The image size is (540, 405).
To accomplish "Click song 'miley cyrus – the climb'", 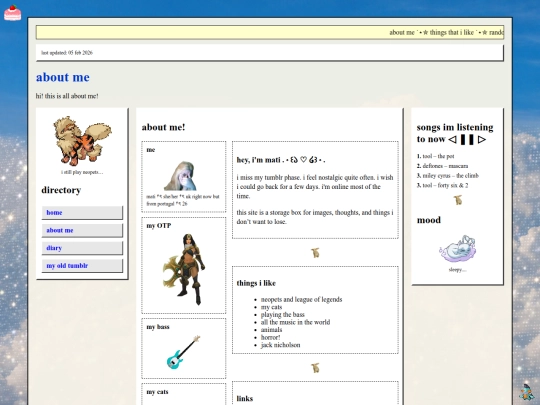I will click(450, 176).
